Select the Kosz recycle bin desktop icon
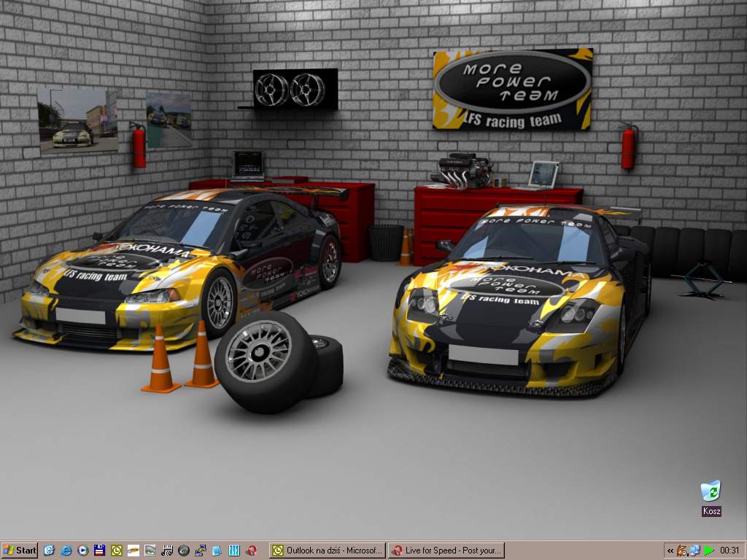This screenshot has width=747, height=560. pos(711,498)
